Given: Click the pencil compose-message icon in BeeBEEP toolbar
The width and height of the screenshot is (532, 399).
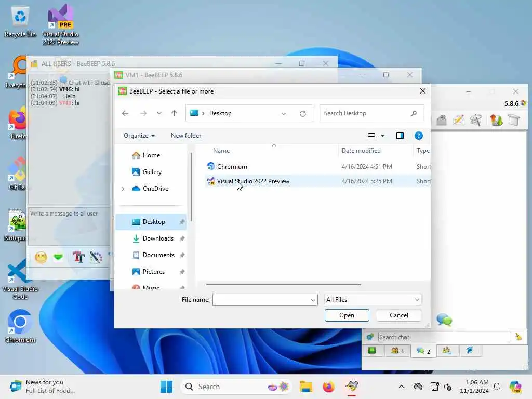Looking at the screenshot, I should pos(458,120).
